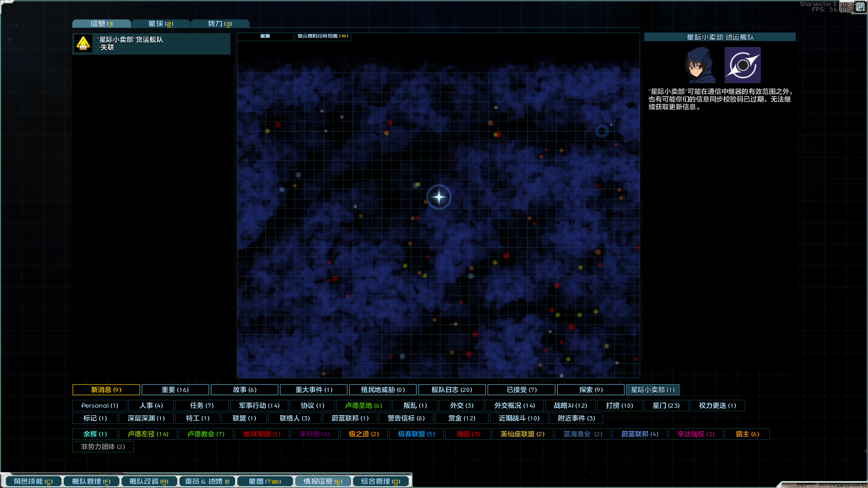Toggle the 已接受 (7) filter
Image resolution: width=868 pixels, height=488 pixels.
pyautogui.click(x=522, y=389)
